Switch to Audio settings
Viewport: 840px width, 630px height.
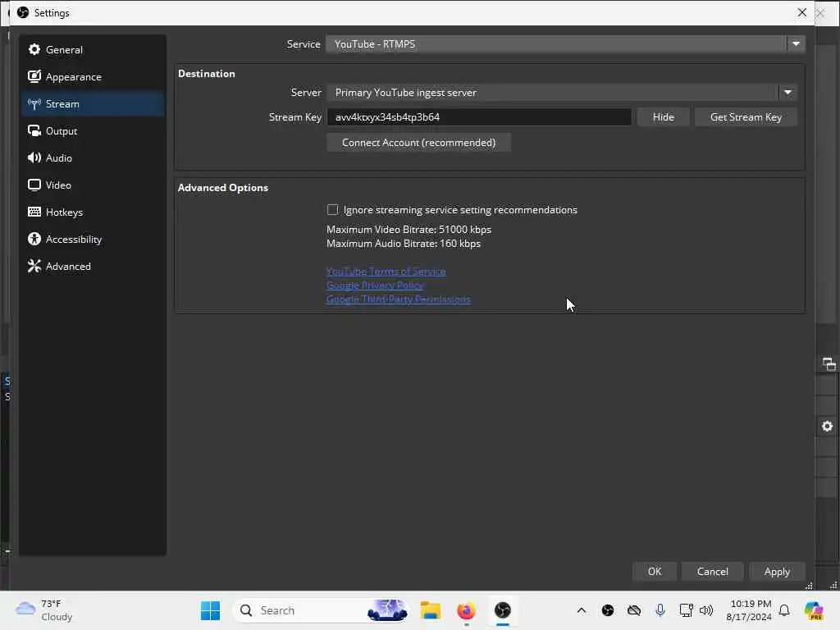(92, 158)
